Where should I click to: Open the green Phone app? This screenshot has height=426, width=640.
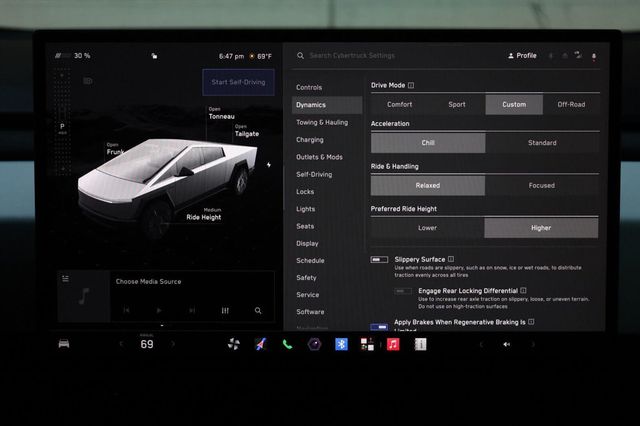pyautogui.click(x=287, y=345)
